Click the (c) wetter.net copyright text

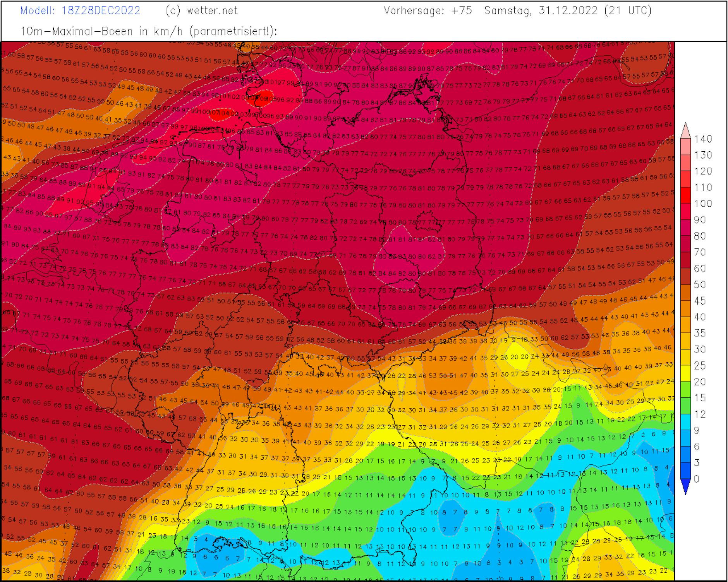click(x=201, y=11)
